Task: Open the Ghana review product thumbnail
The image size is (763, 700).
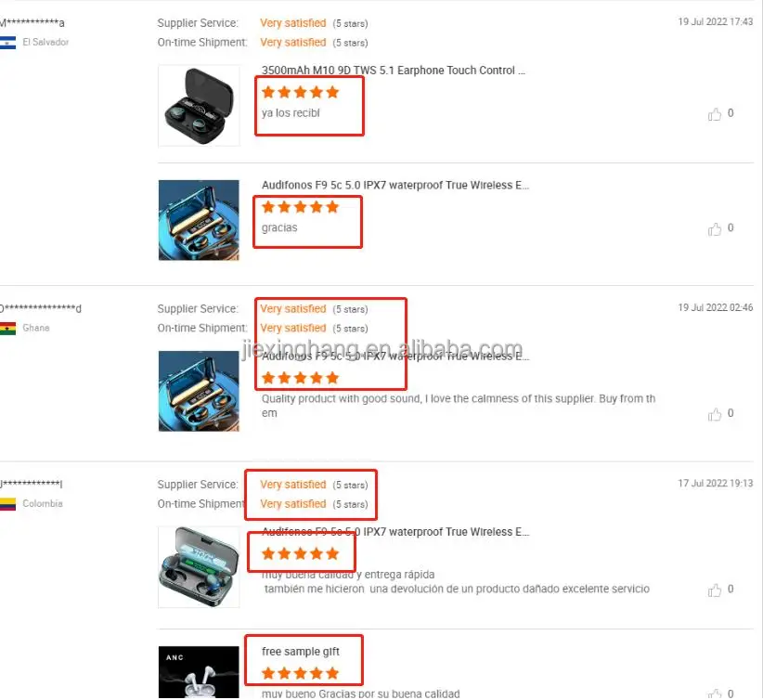Action: [x=199, y=391]
